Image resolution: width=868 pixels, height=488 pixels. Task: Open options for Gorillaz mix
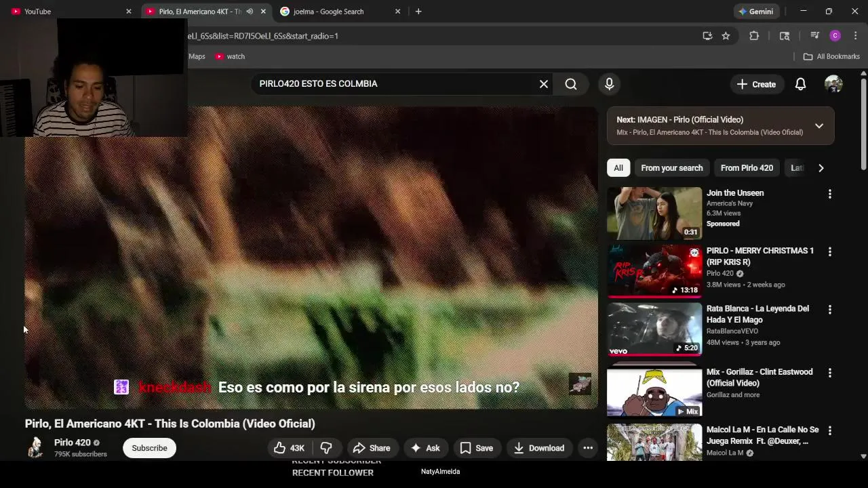coord(829,373)
